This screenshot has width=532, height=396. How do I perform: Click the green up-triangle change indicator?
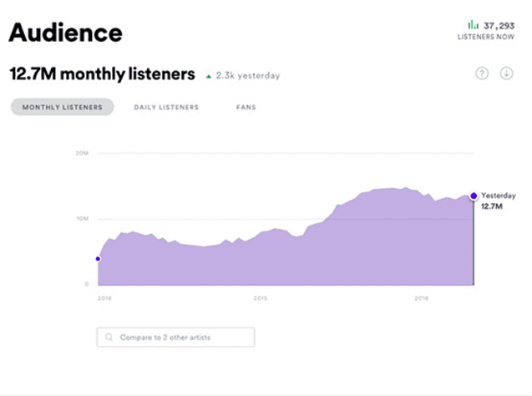209,76
